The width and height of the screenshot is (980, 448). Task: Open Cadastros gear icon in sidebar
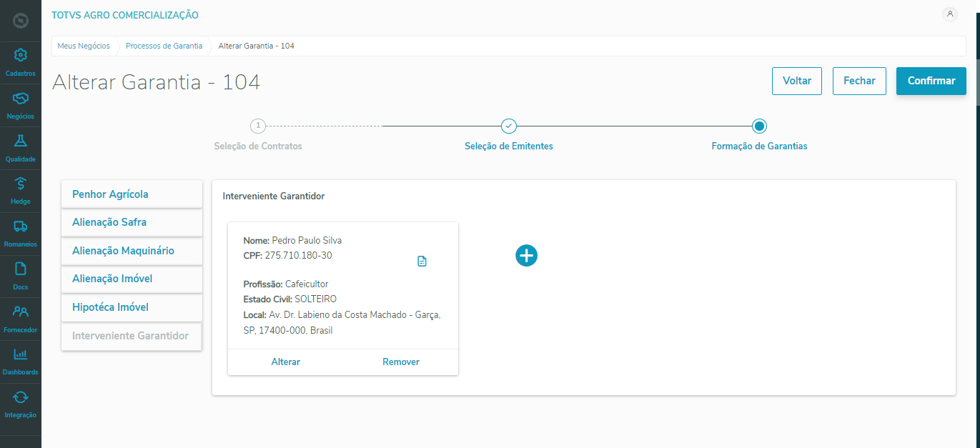coord(21,55)
